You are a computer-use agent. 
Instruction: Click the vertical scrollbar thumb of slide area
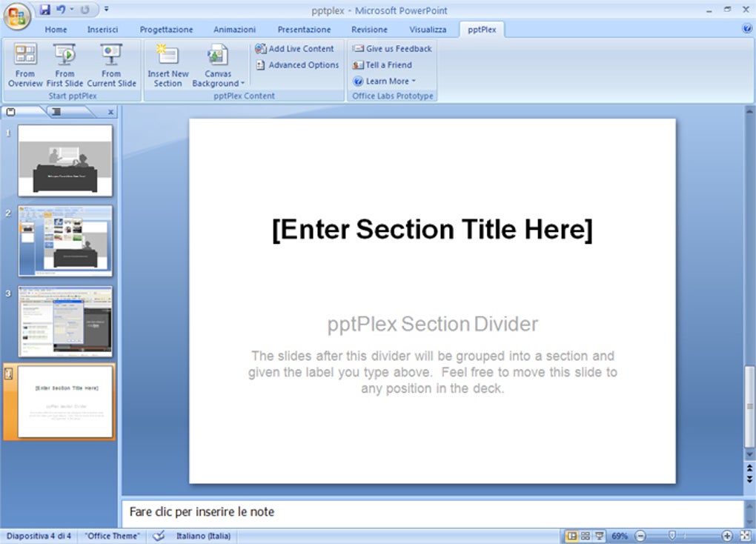[x=749, y=407]
